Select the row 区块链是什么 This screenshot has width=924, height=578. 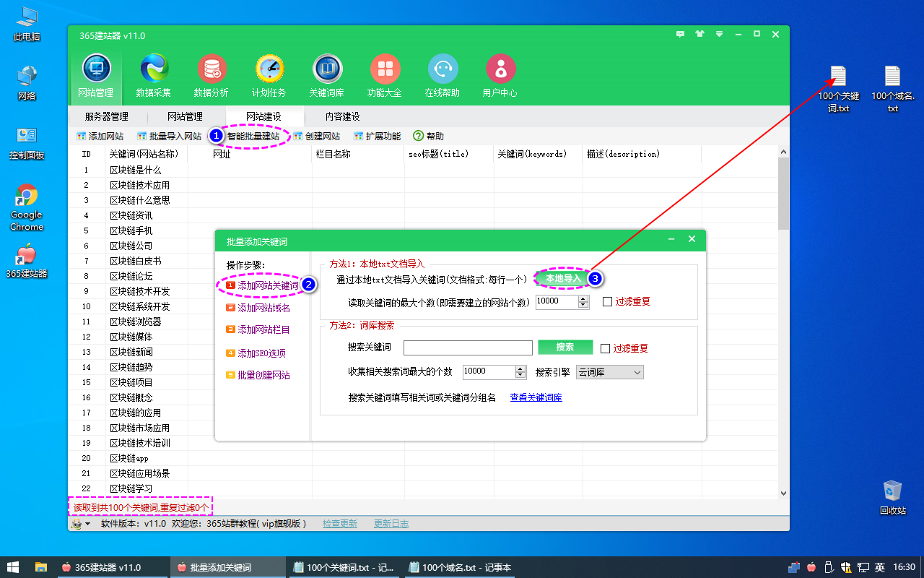point(422,170)
